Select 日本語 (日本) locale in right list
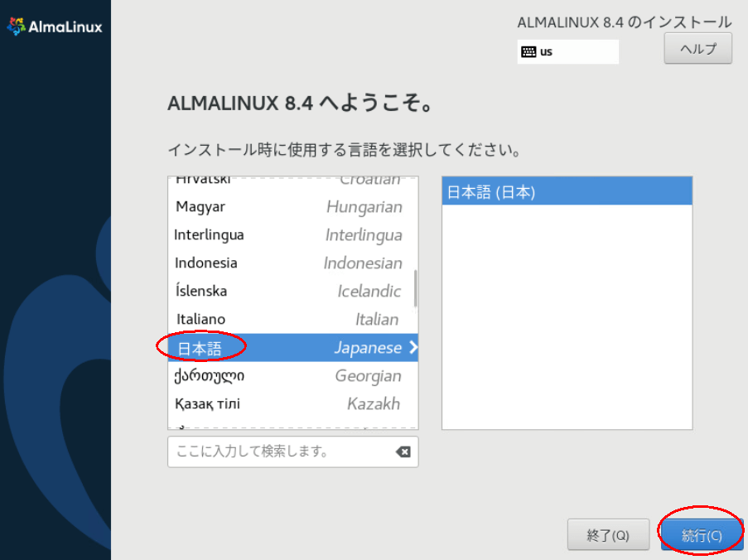748x560 pixels. pos(567,191)
